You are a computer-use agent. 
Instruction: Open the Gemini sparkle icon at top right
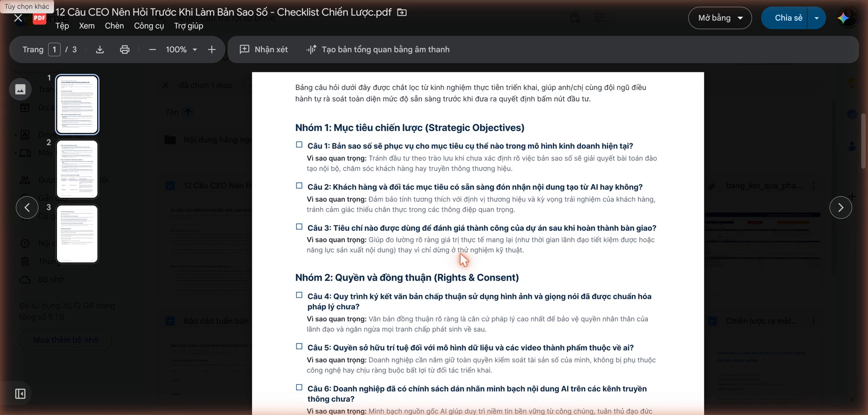point(843,18)
